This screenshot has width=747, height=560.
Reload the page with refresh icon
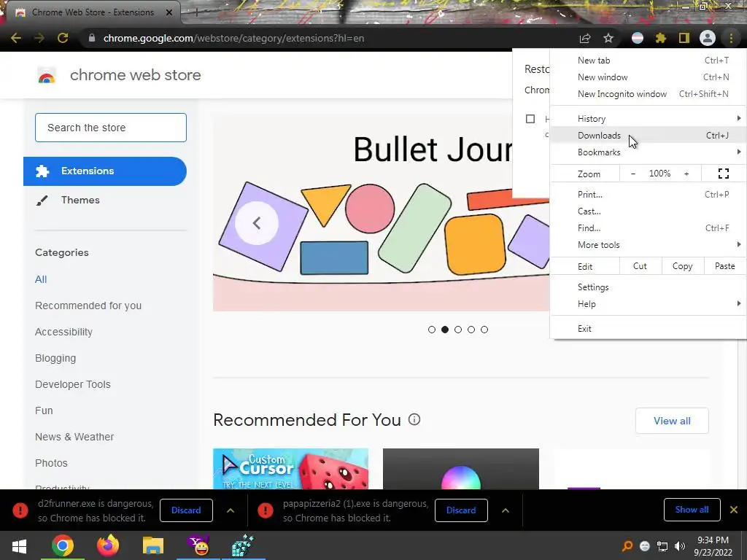point(63,38)
